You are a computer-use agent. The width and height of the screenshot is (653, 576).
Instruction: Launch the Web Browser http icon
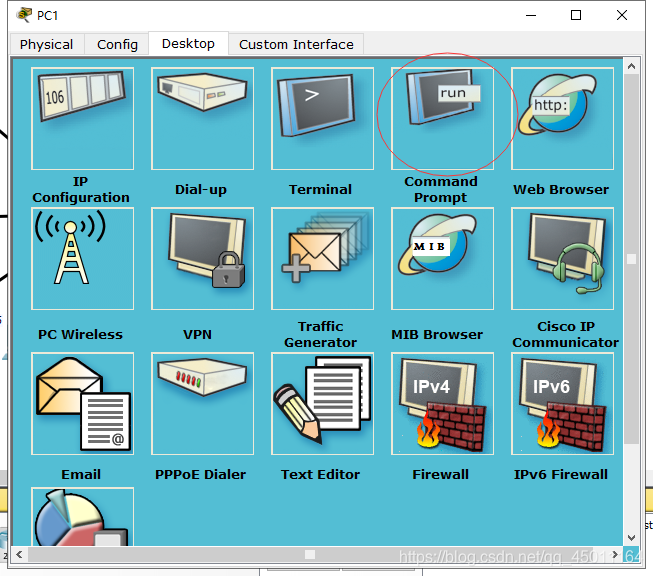pos(563,119)
